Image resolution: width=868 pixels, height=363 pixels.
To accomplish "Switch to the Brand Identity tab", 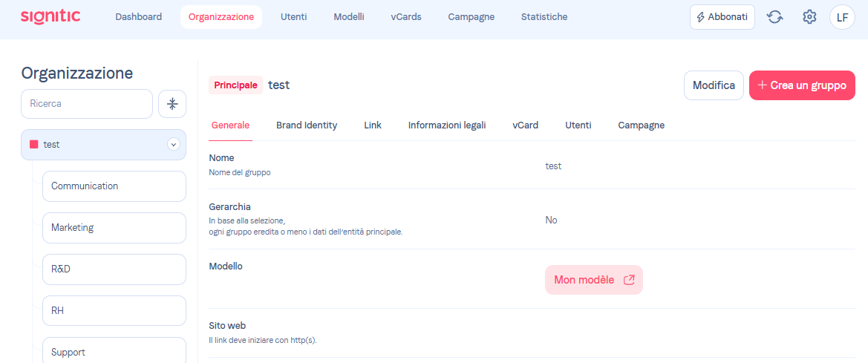I will pos(307,125).
